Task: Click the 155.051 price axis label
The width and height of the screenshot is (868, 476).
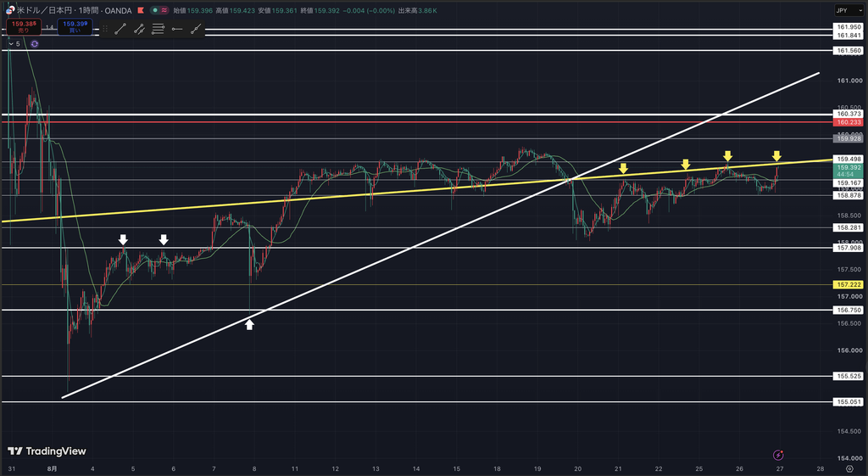Action: [849, 401]
